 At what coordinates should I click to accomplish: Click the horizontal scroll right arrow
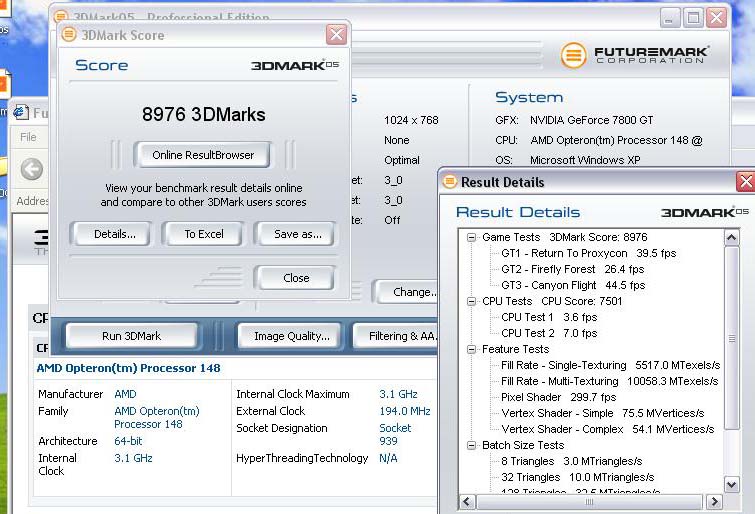714,501
